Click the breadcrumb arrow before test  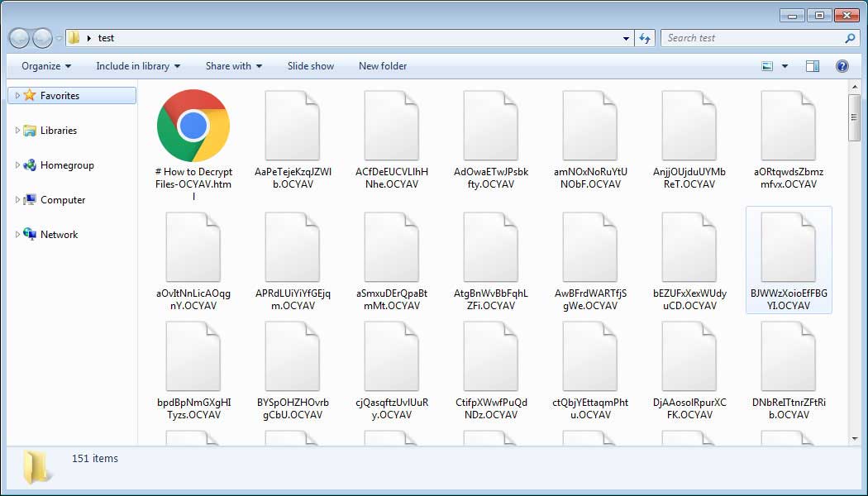point(89,38)
